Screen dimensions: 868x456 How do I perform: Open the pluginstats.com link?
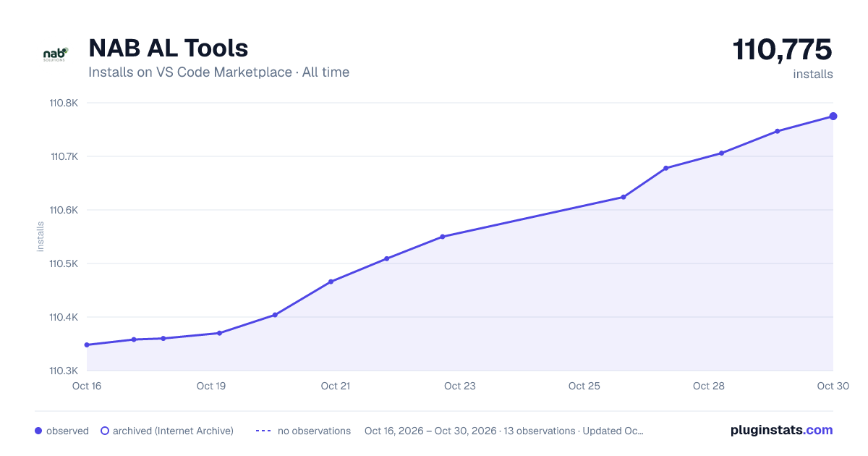tap(782, 430)
